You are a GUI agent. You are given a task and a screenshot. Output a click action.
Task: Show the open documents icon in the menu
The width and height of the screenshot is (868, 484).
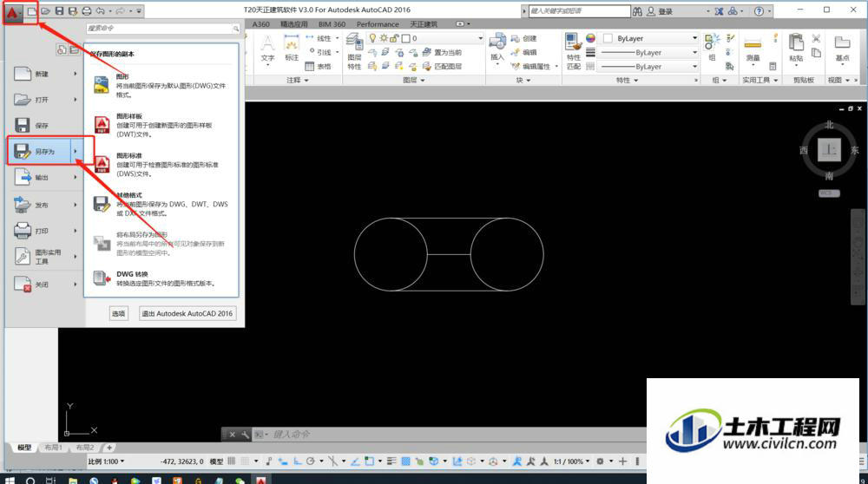coord(74,49)
